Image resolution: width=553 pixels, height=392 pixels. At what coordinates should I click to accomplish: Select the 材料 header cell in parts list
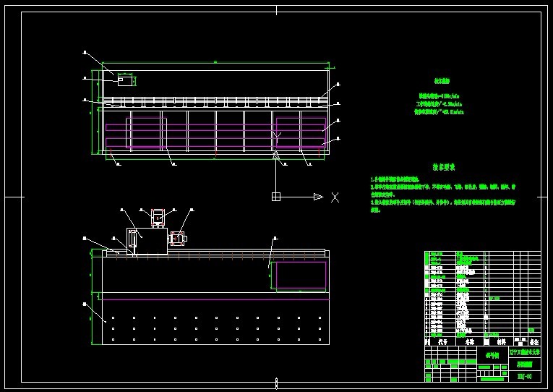coord(501,341)
